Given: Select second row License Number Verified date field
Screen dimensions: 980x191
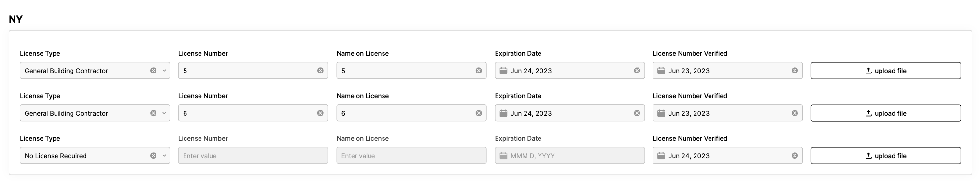Looking at the screenshot, I should [727, 113].
